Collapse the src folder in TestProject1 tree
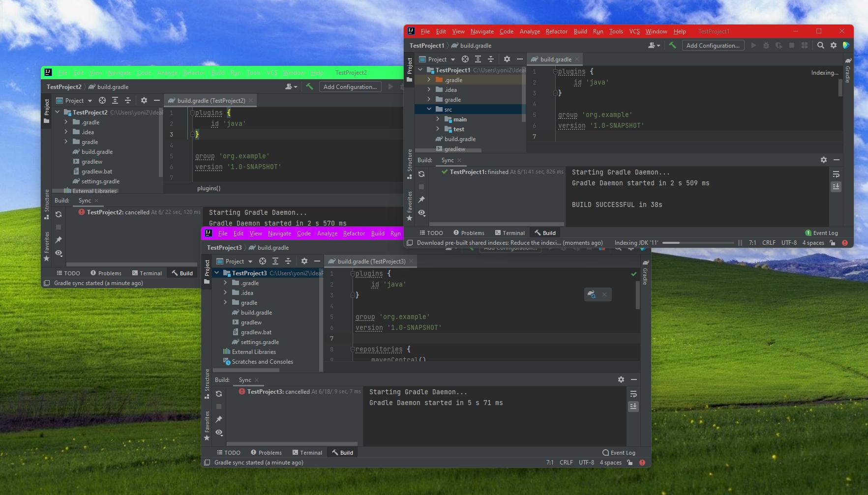The width and height of the screenshot is (868, 495). tap(429, 109)
